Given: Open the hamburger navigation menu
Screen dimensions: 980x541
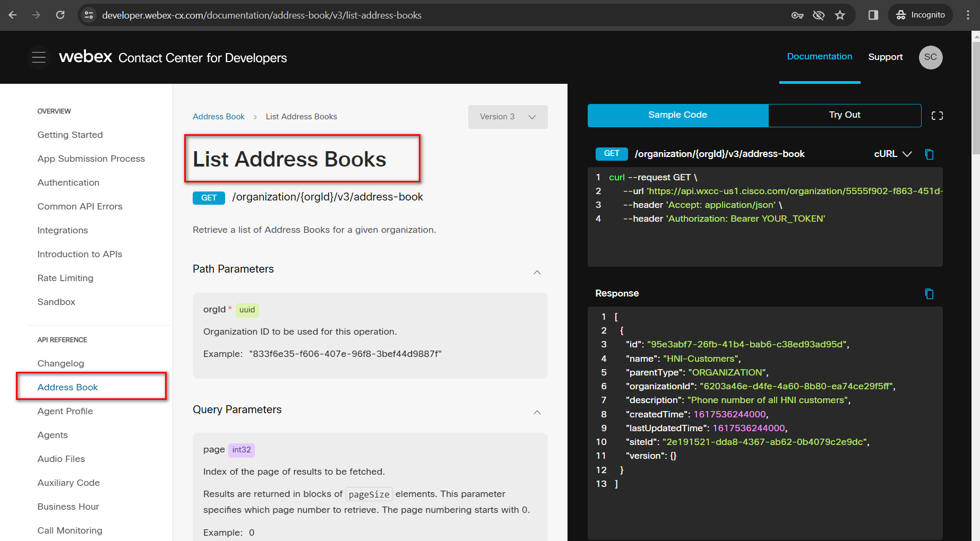Looking at the screenshot, I should 39,57.
